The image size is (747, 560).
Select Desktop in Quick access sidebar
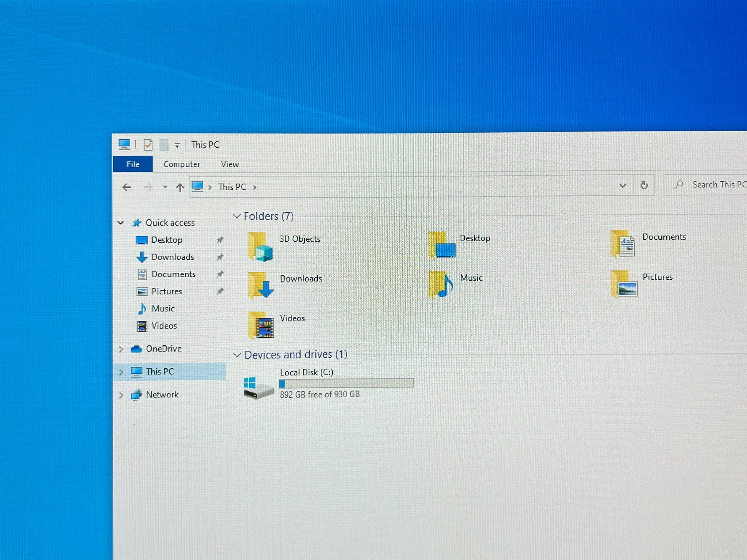(x=167, y=240)
